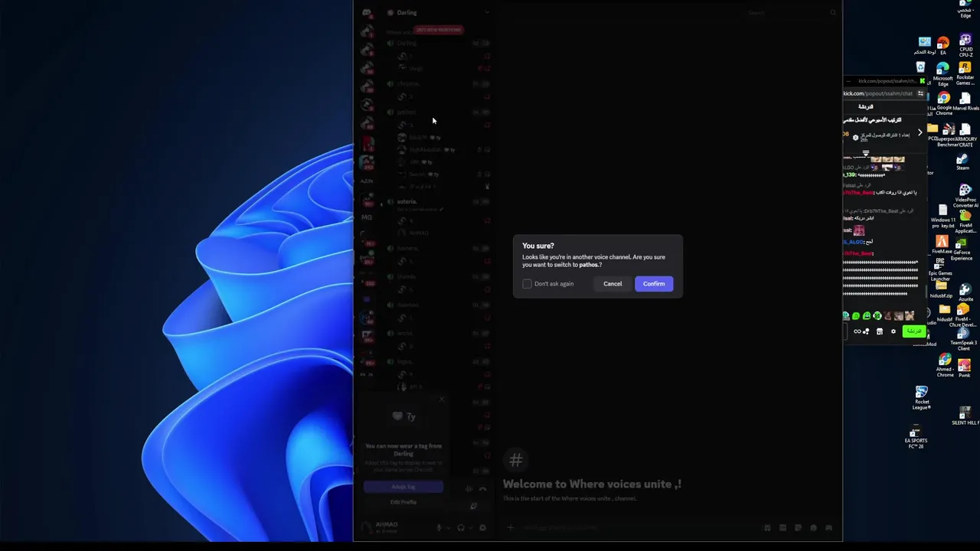Select the Recycle Bin desktop icon
The width and height of the screenshot is (980, 551).
[921, 67]
